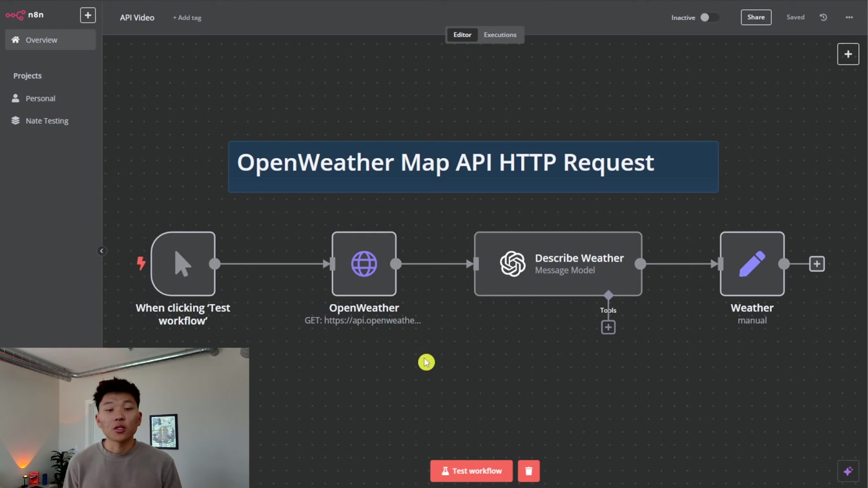Click the OpenWeather node label
Viewport: 868px width, 488px height.
tap(364, 308)
